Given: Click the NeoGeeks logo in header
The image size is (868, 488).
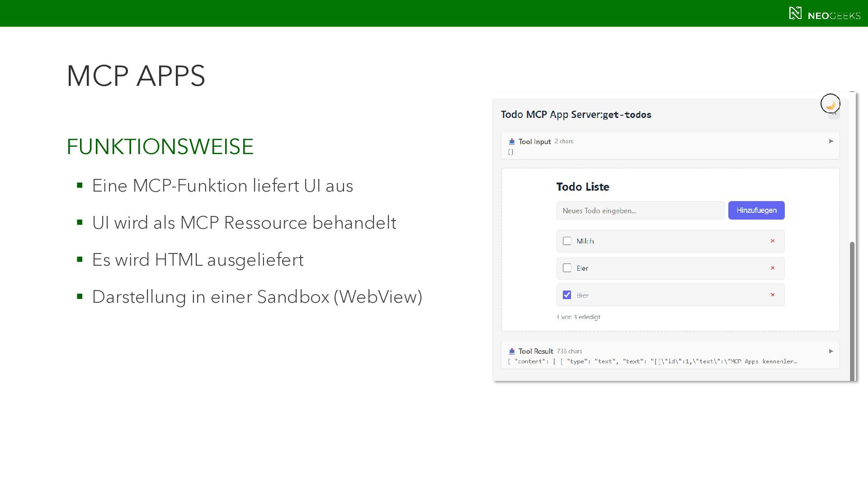Looking at the screenshot, I should tap(825, 14).
